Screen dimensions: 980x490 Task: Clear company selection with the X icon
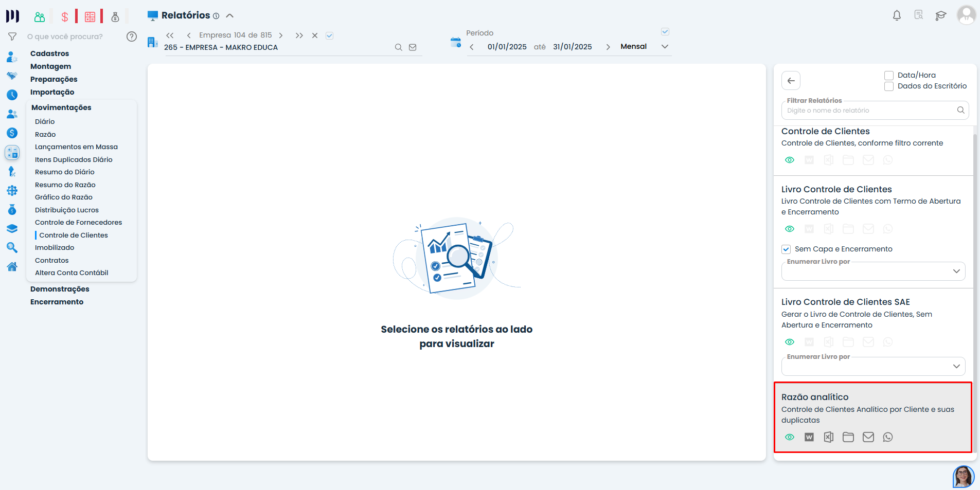pyautogui.click(x=315, y=35)
